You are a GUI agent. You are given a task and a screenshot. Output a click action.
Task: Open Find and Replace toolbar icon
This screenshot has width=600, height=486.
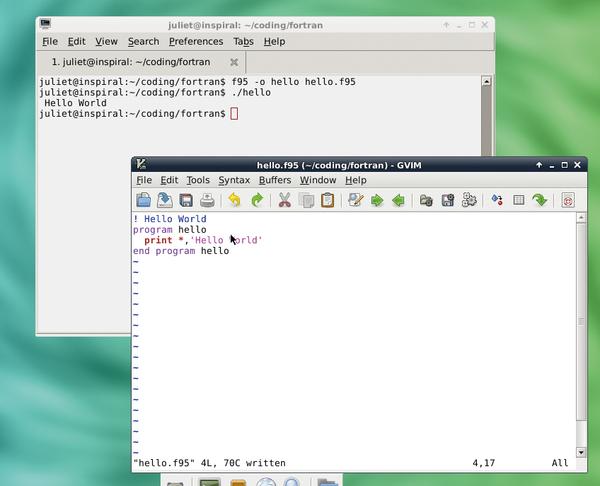coord(355,200)
